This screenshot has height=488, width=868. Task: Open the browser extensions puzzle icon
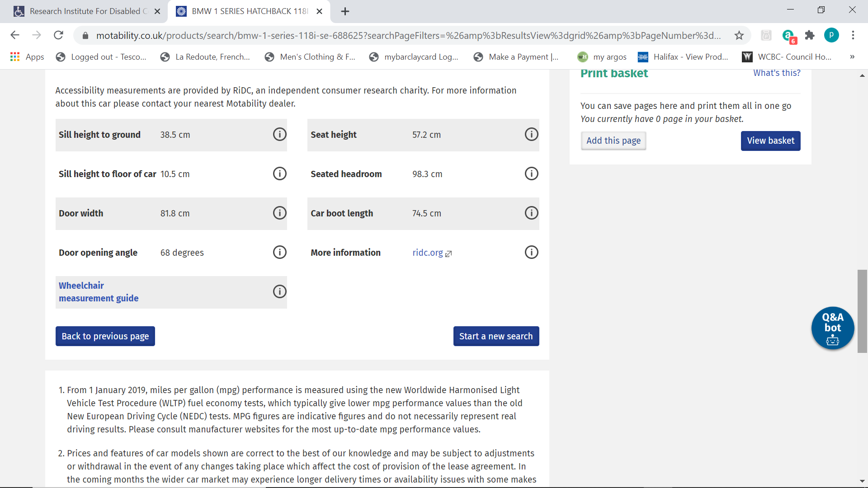tap(809, 35)
